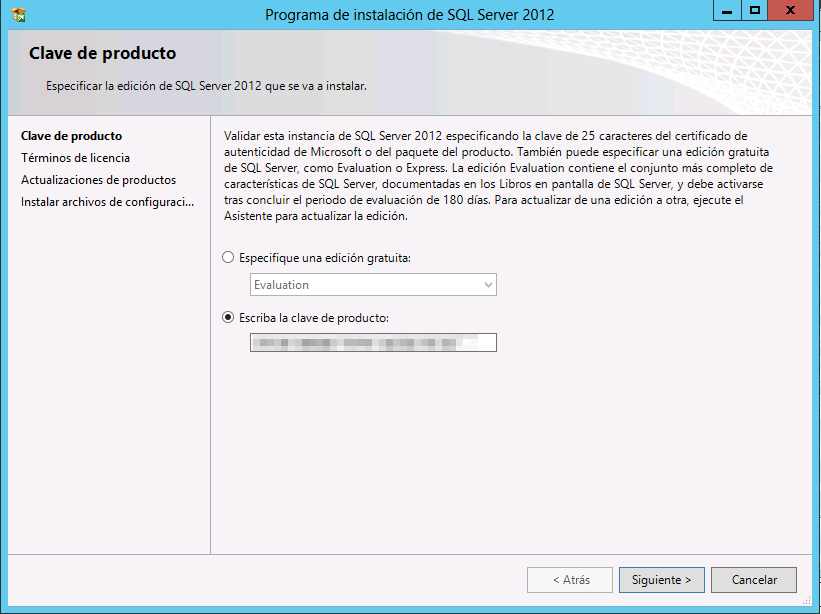Maximize the SQL Server setup window

pos(755,10)
